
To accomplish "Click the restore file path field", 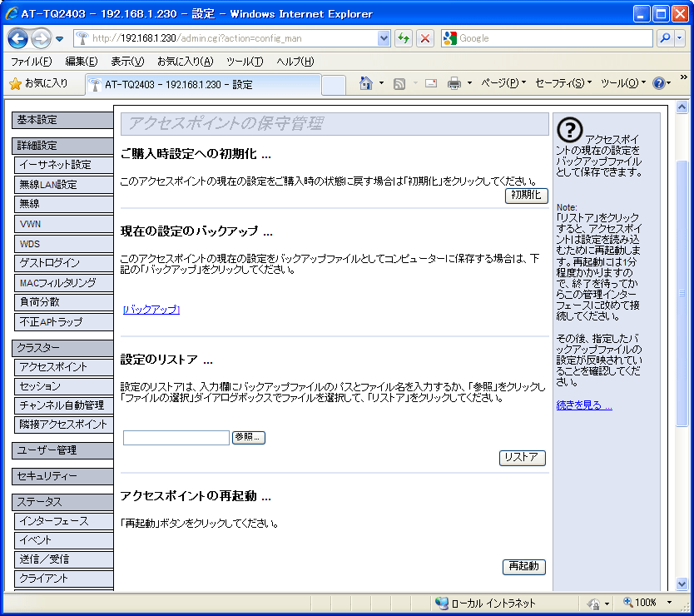I will (x=176, y=438).
